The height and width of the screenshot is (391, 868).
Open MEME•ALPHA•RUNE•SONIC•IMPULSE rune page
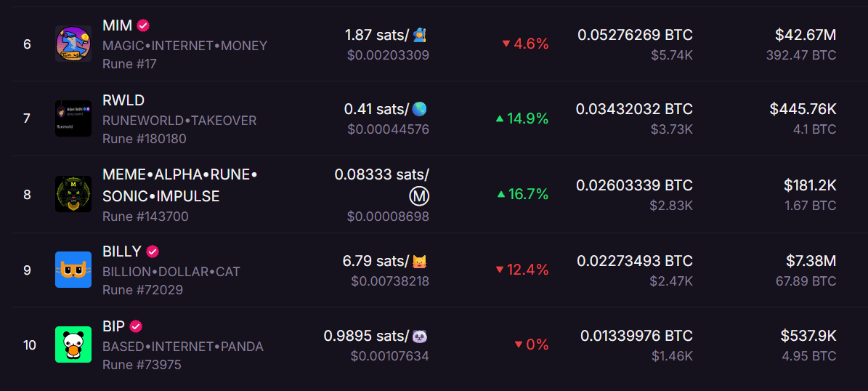[x=180, y=185]
